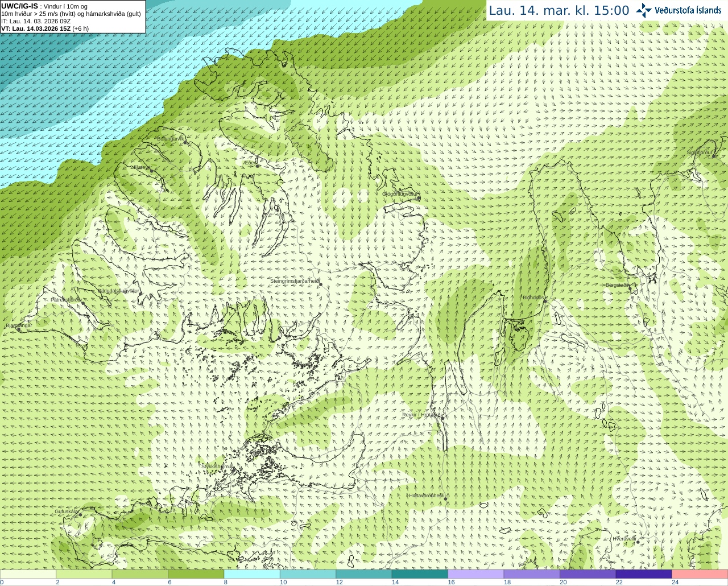Click the Patreksfjörður station label
Screen dimensions: 728x586
point(66,299)
